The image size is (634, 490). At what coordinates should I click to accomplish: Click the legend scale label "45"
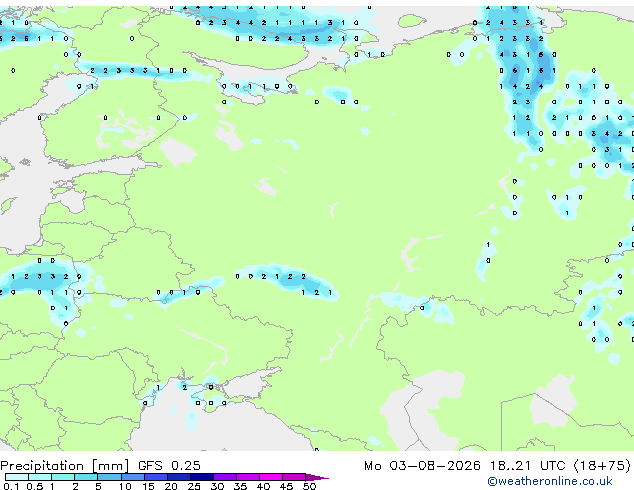(x=286, y=486)
